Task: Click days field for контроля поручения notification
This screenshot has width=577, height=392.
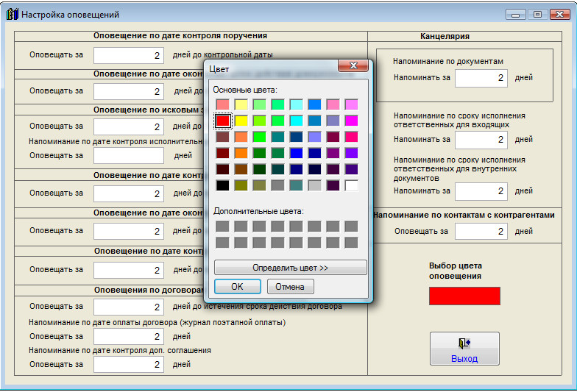Action: [x=129, y=55]
